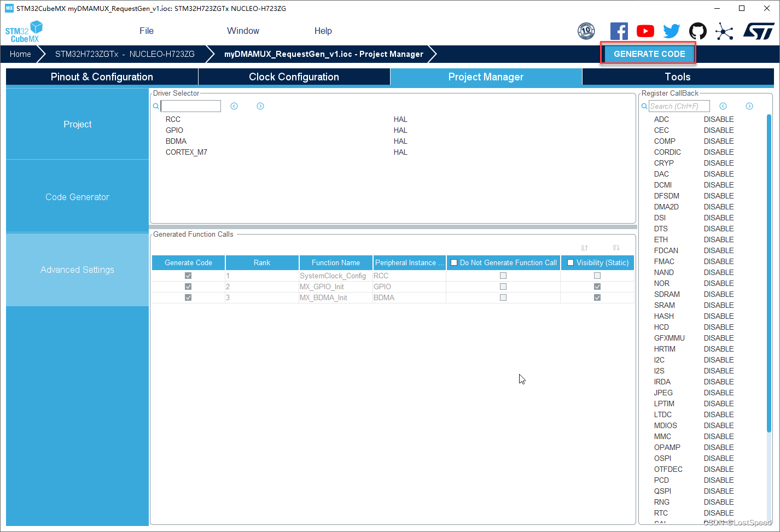The height and width of the screenshot is (532, 780).
Task: Select the Project Manager tab
Action: (486, 77)
